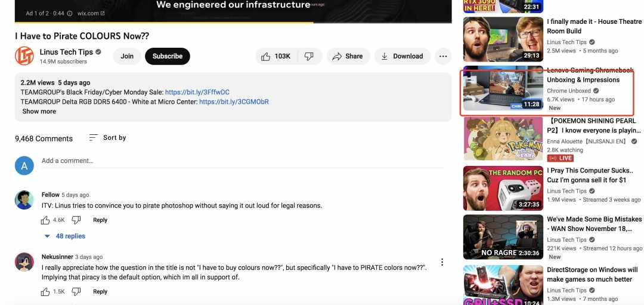
Task: Dislike the video next to 103K
Action: coord(309,56)
